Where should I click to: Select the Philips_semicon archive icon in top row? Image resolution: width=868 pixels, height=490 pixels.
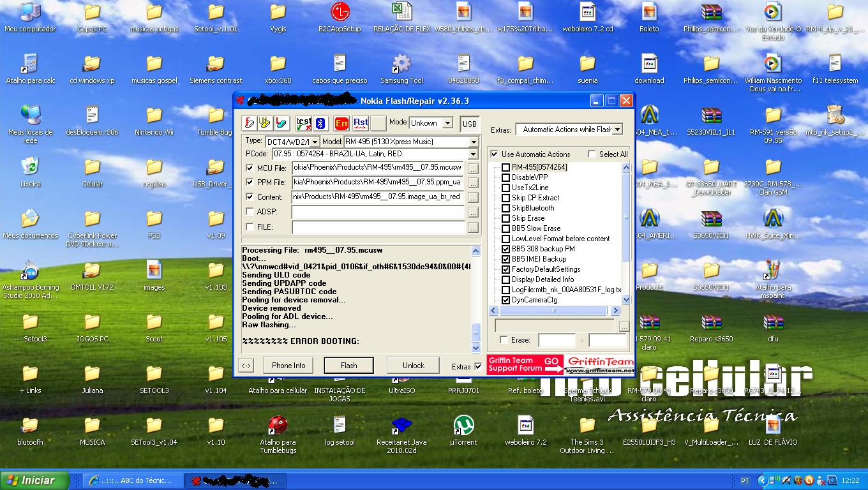(711, 18)
